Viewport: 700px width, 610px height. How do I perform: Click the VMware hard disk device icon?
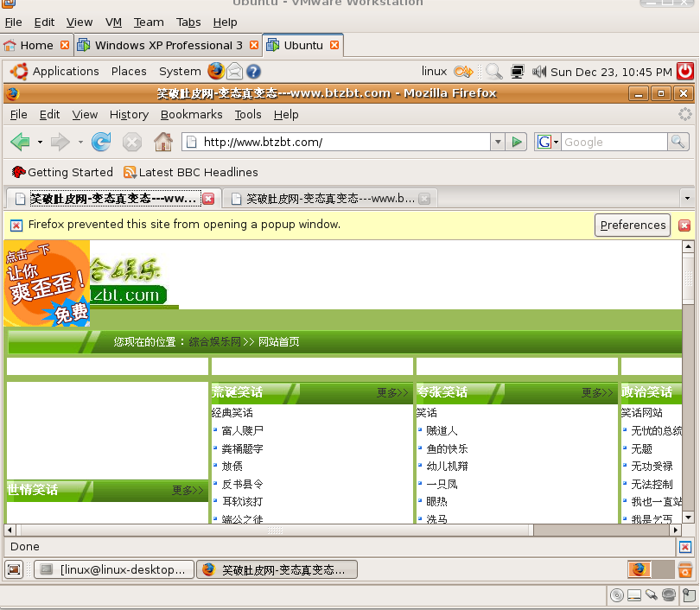(634, 595)
